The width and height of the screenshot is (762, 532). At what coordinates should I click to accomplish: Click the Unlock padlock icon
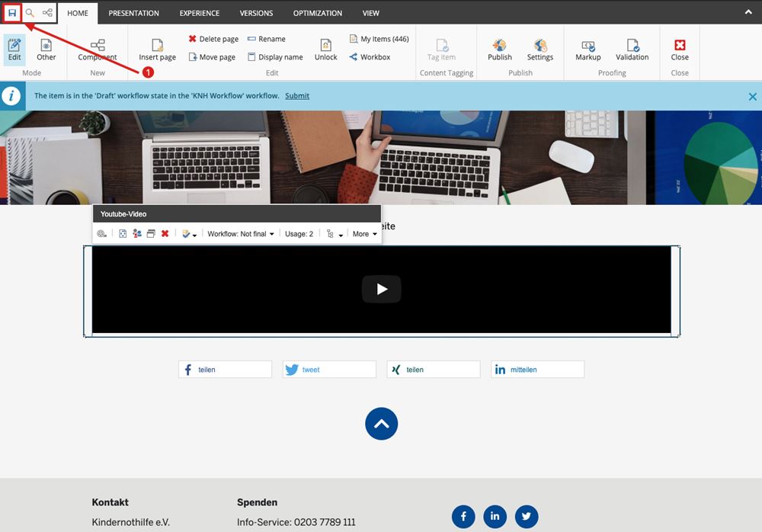tap(325, 50)
